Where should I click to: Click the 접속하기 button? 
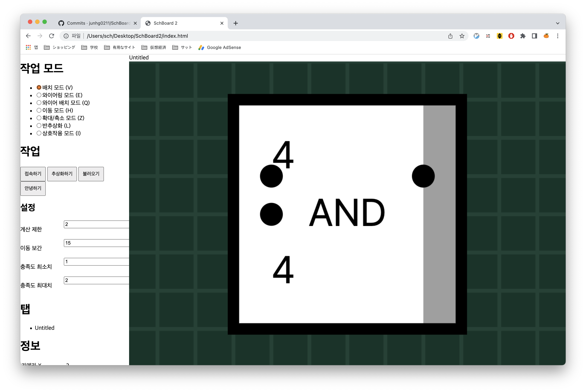click(33, 174)
